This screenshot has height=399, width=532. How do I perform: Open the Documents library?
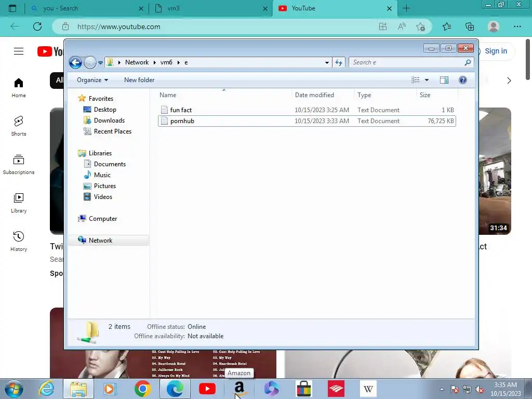[110, 164]
